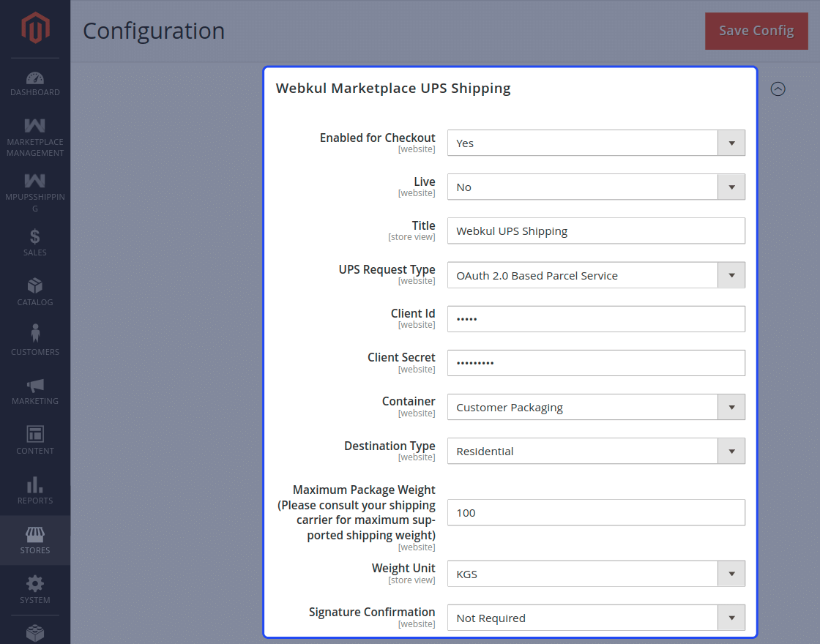Click the Weight Unit label
This screenshot has width=820, height=644.
[x=403, y=568]
